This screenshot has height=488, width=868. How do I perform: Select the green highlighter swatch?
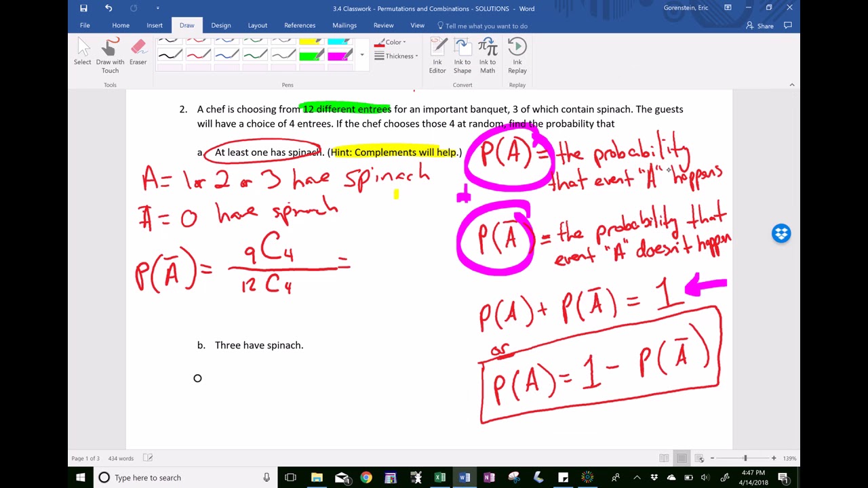[x=312, y=56]
